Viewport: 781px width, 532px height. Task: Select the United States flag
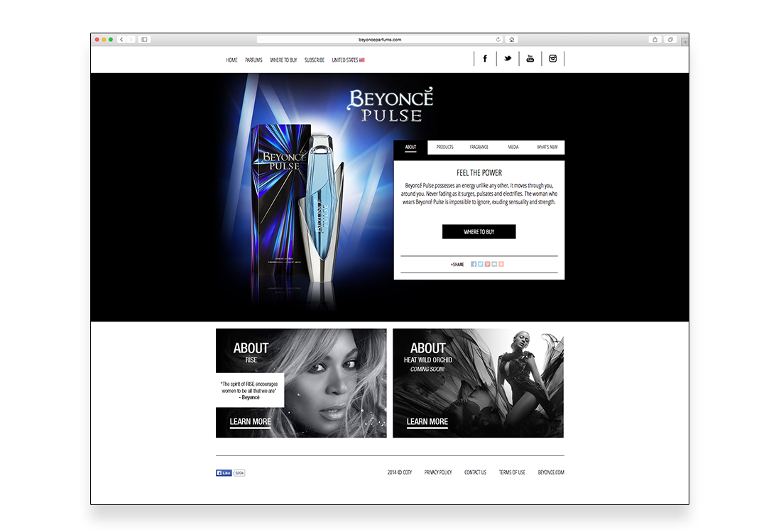pyautogui.click(x=362, y=60)
